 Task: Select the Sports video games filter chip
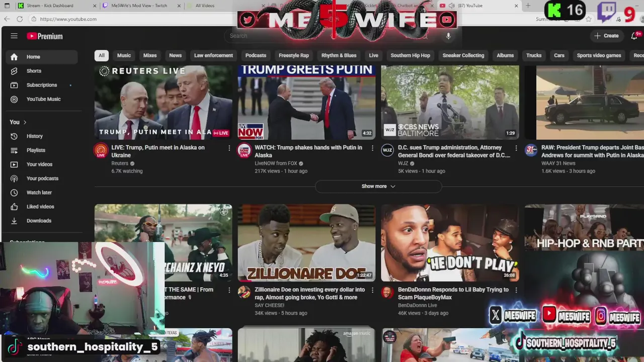point(599,55)
